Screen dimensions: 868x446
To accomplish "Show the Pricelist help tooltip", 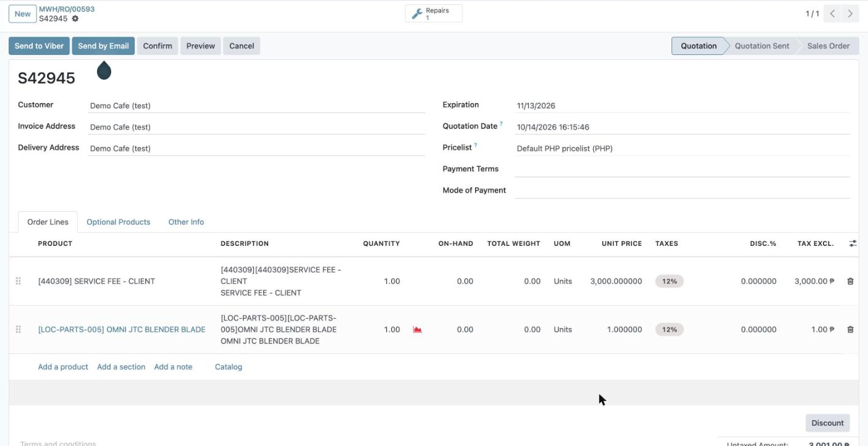I will click(476, 146).
